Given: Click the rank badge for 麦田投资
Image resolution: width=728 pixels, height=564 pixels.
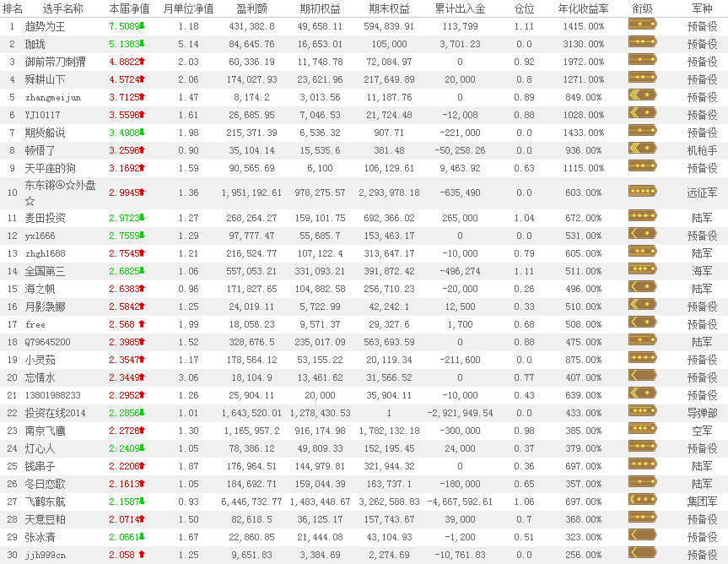Looking at the screenshot, I should [x=643, y=215].
